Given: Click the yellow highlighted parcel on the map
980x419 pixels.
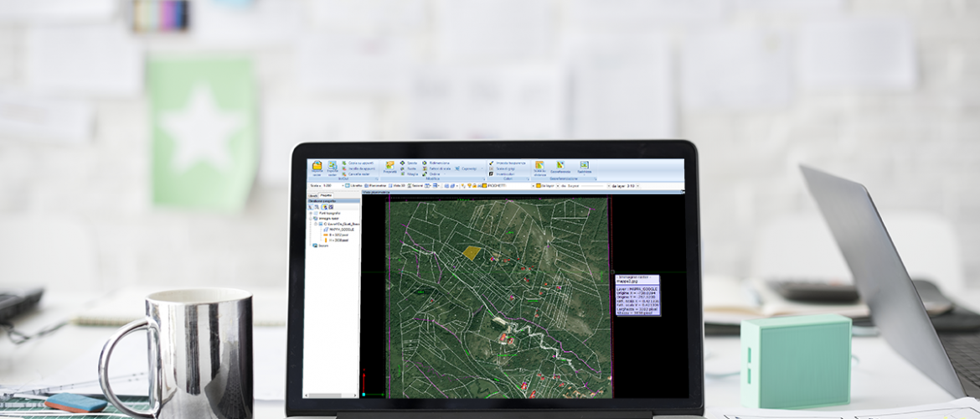Looking at the screenshot, I should pyautogui.click(x=472, y=252).
